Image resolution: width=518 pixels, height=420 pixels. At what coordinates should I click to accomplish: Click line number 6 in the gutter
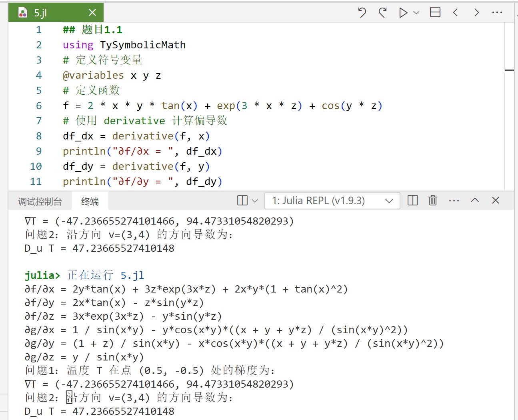[39, 105]
